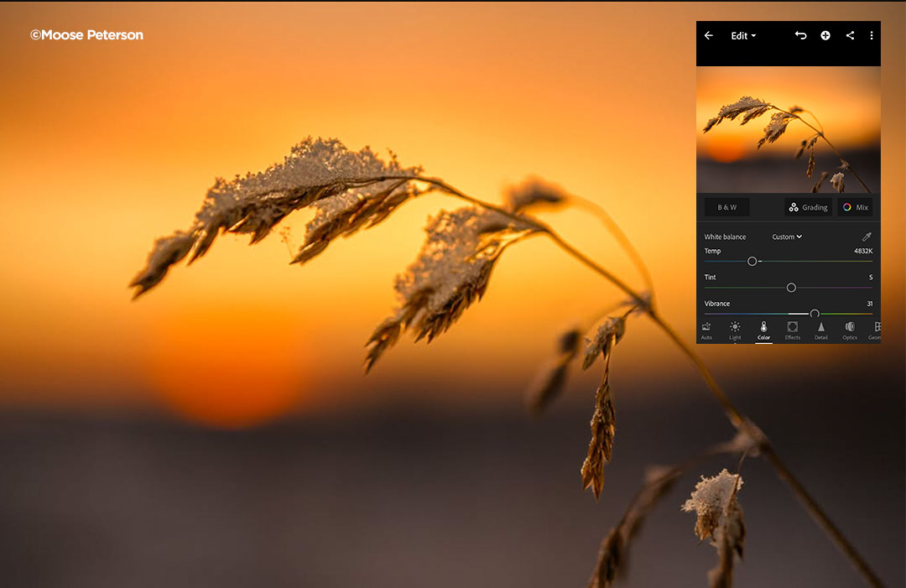
Task: Open the White balance Custom dropdown
Action: 787,237
